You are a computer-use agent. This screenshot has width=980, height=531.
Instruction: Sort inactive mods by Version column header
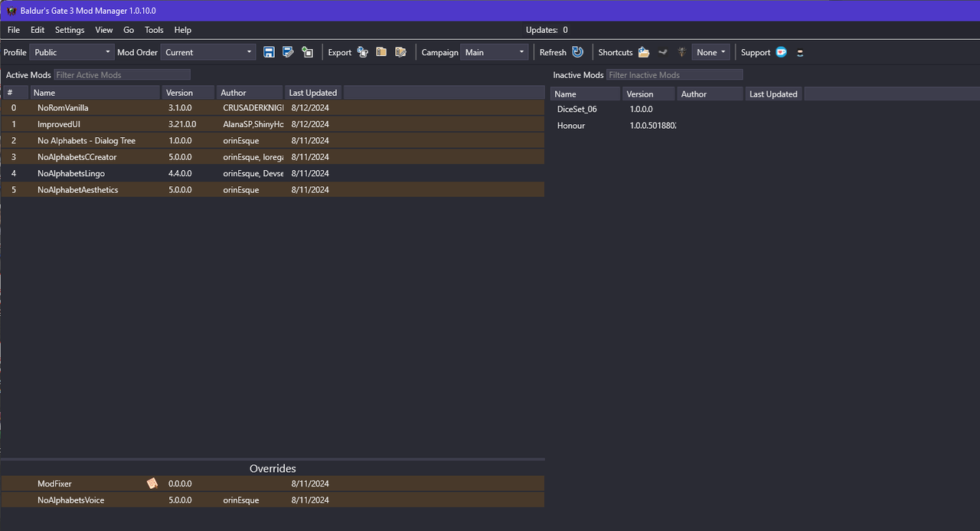(648, 94)
